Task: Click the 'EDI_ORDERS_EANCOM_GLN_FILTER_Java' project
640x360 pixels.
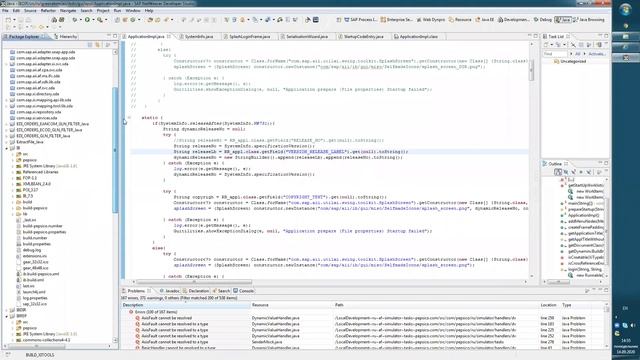Action: (x=49, y=124)
